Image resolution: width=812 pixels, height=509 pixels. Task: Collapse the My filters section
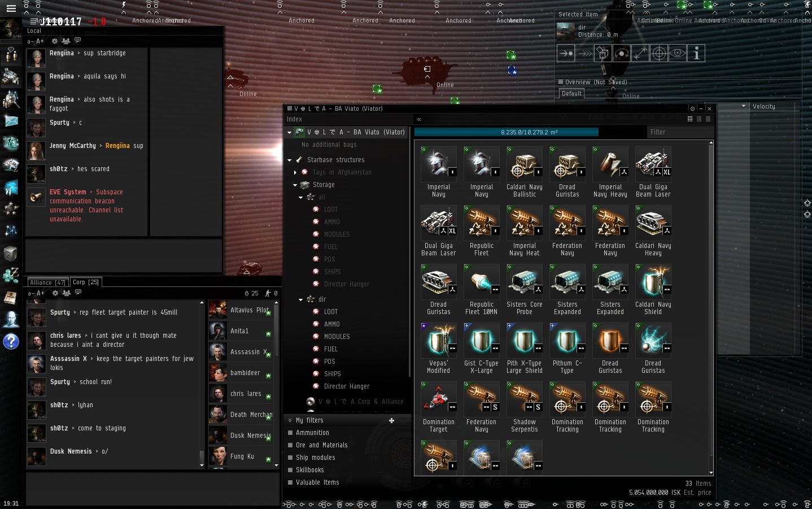(290, 420)
